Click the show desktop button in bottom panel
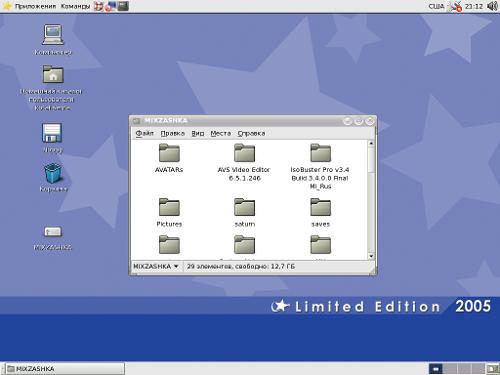 pyautogui.click(x=493, y=369)
